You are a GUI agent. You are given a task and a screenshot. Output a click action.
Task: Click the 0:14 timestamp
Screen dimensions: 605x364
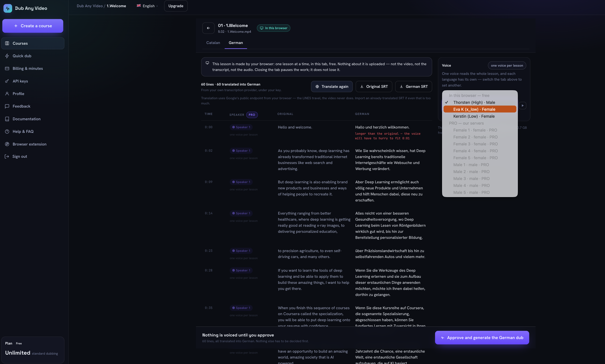(209, 213)
